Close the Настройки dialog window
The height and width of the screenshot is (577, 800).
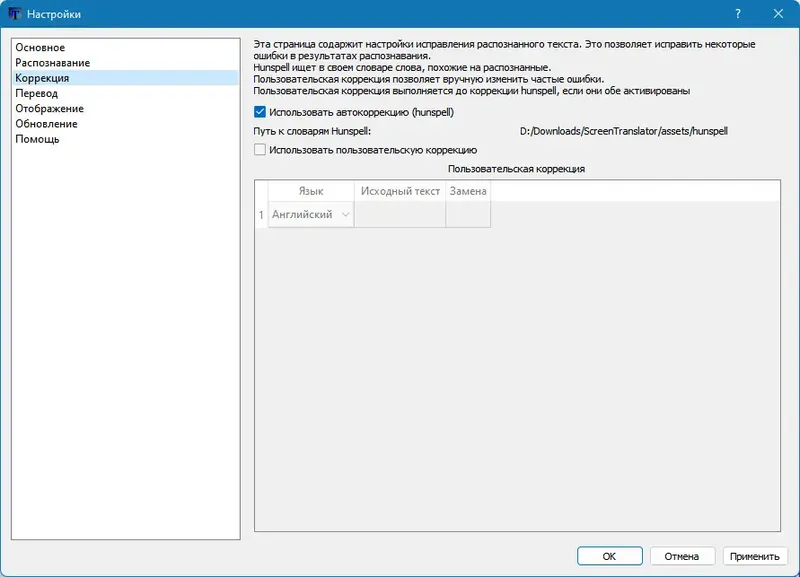tap(778, 14)
